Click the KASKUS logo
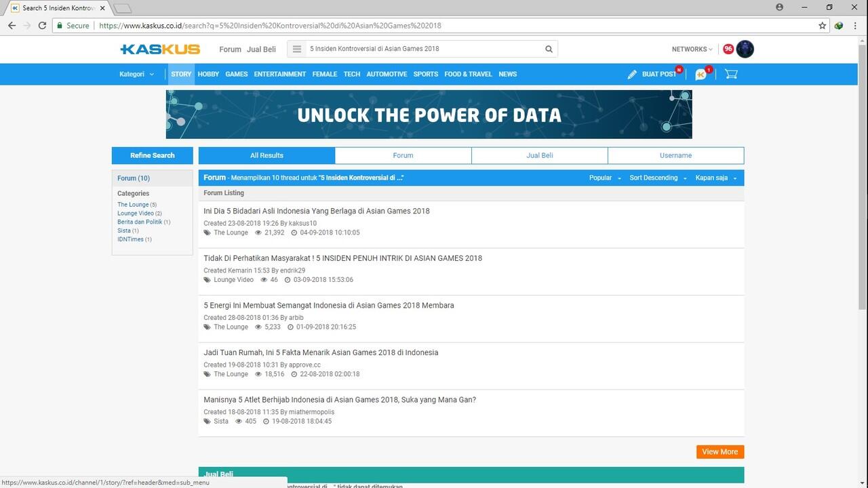Screen dimensions: 868x488 [x=160, y=49]
